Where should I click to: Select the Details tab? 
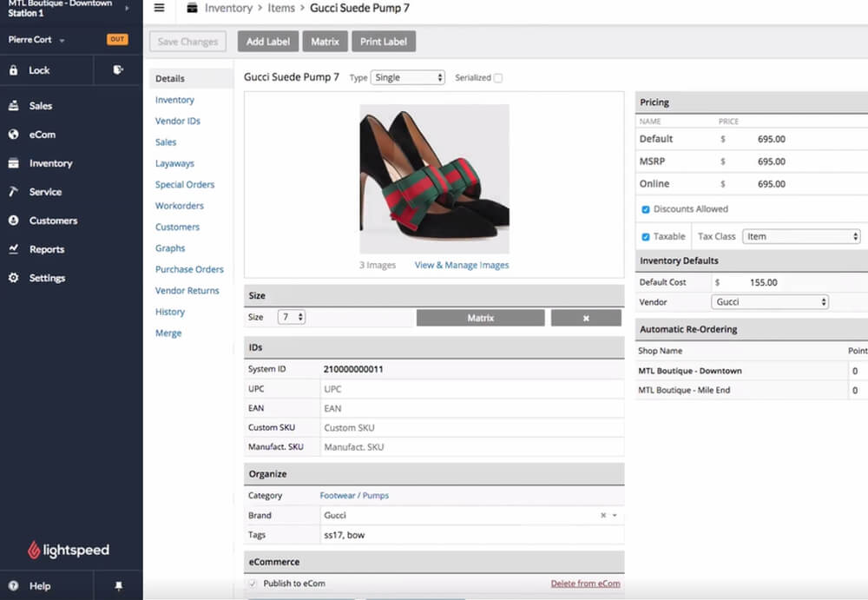pyautogui.click(x=191, y=79)
